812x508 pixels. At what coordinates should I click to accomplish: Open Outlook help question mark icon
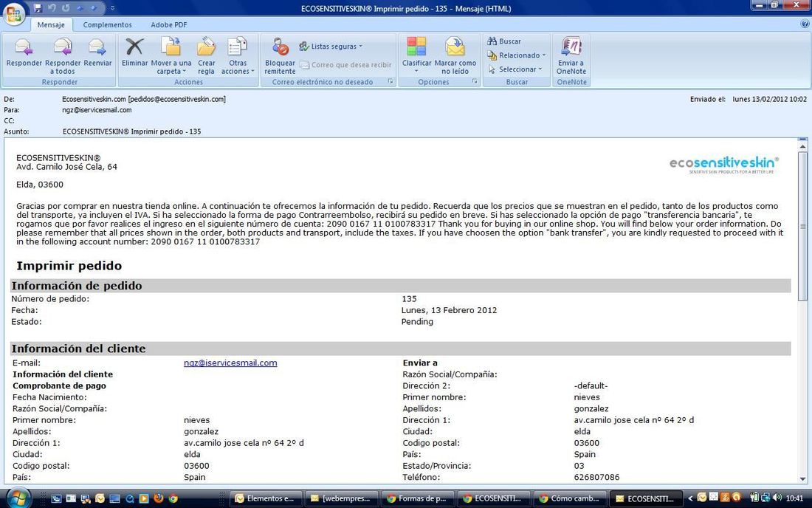(805, 24)
